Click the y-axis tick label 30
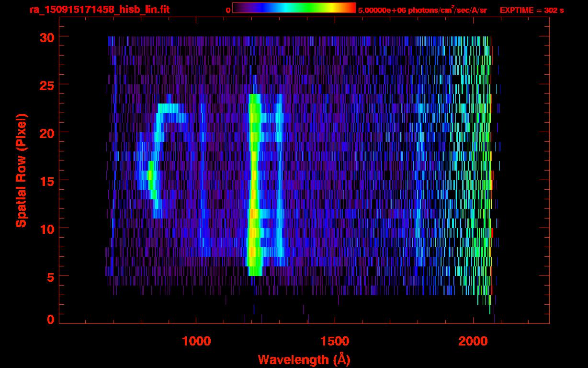The height and width of the screenshot is (368, 588). pos(46,37)
